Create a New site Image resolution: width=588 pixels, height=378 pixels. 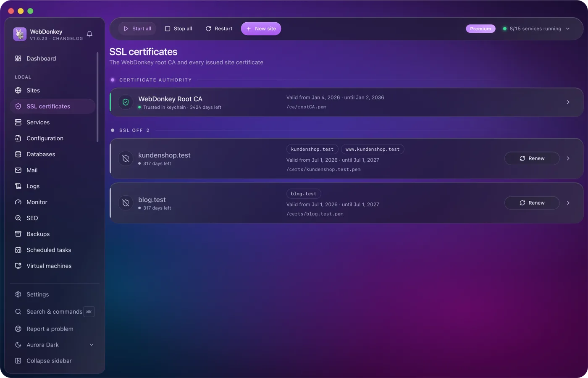click(261, 29)
